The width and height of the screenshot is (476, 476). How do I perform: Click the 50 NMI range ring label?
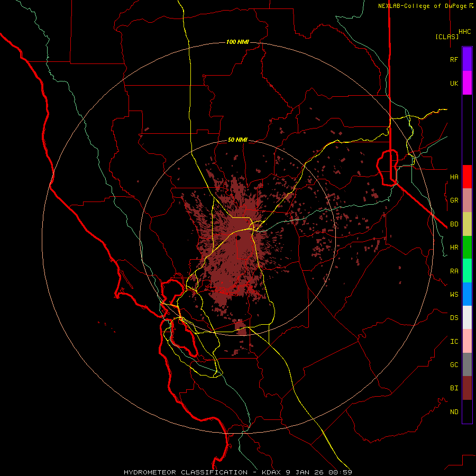pyautogui.click(x=237, y=140)
